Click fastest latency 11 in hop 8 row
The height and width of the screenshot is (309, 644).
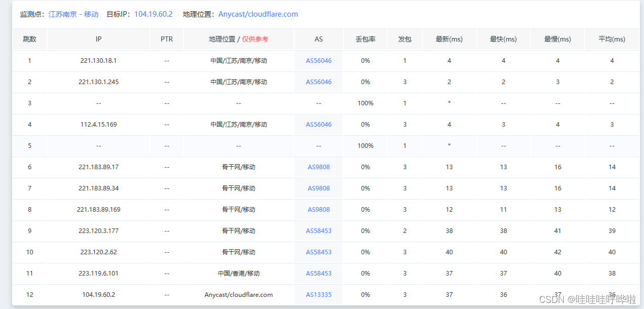[x=504, y=210]
